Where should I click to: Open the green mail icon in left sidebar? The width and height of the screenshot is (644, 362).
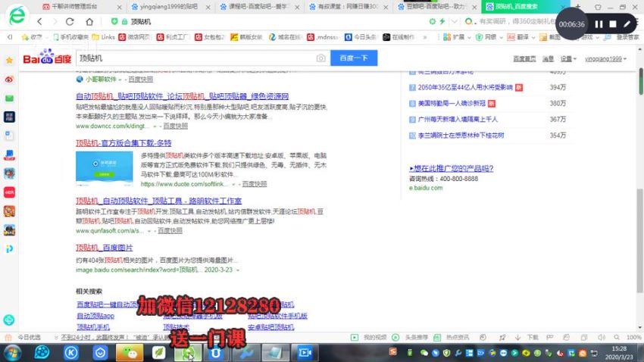(9, 98)
